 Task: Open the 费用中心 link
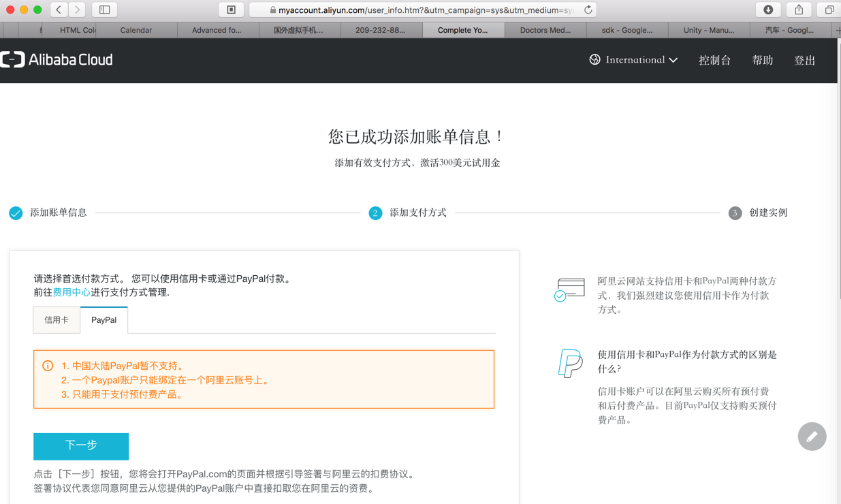[72, 292]
